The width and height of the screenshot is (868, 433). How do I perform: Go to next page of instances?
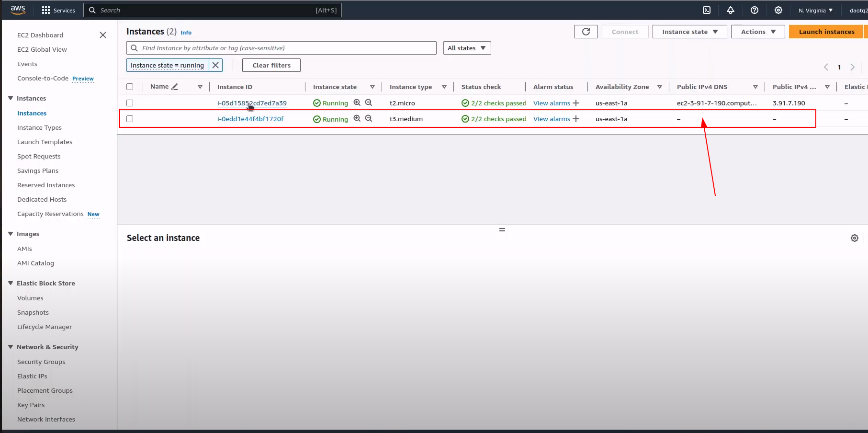point(852,67)
